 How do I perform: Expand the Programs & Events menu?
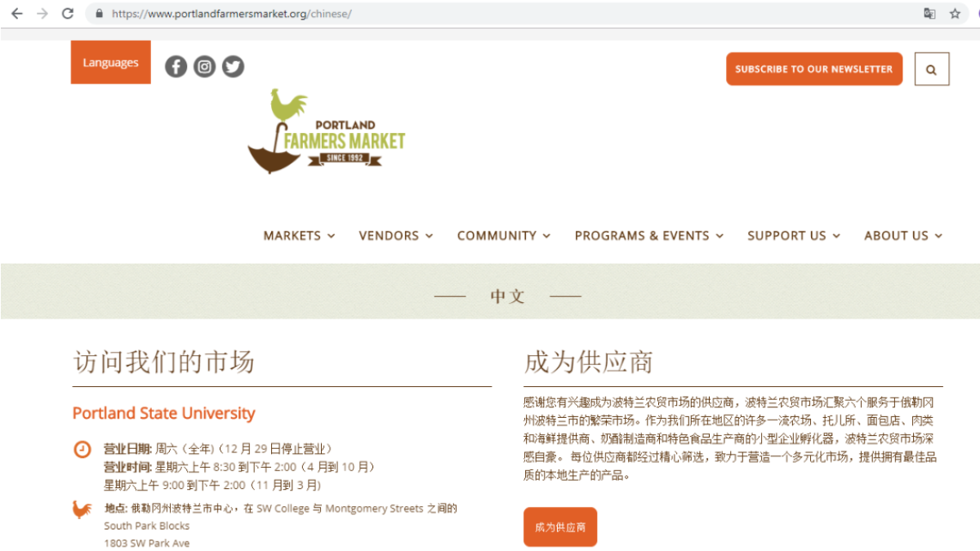[x=649, y=235]
